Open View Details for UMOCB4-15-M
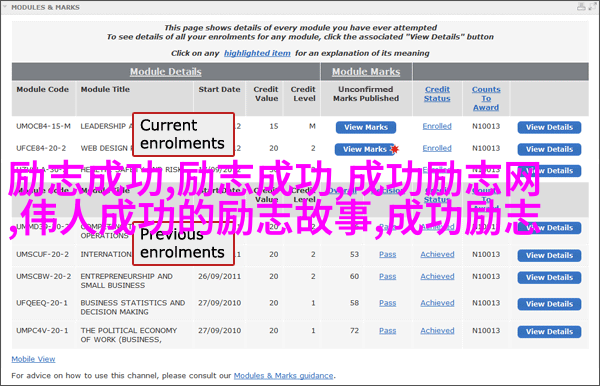The height and width of the screenshot is (386, 600). [x=549, y=127]
